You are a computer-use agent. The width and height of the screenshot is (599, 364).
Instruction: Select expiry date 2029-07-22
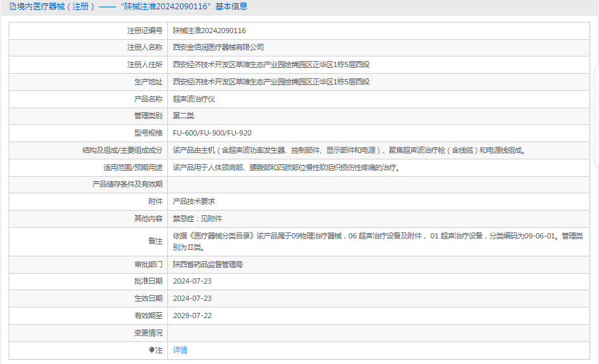pos(192,316)
